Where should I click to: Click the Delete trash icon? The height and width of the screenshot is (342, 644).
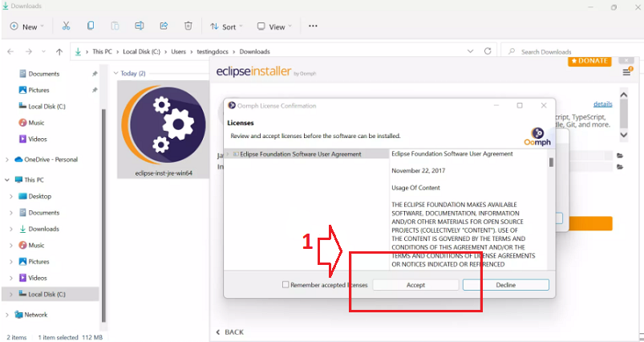pos(188,26)
